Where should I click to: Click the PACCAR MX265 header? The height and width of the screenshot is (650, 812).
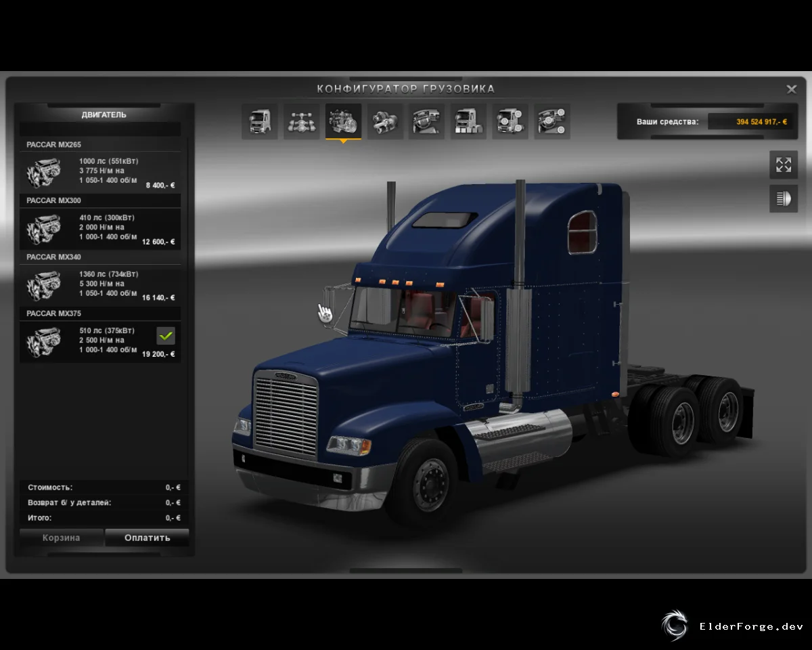pyautogui.click(x=100, y=144)
